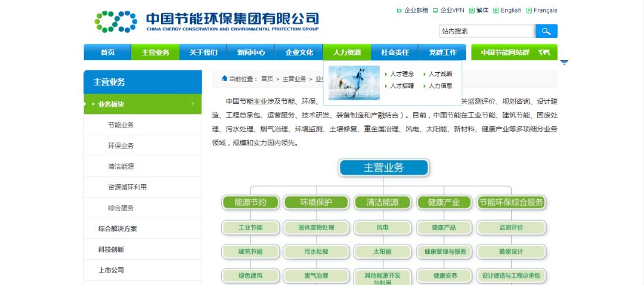Click the 主营业务 sidebar header
The height and width of the screenshot is (285, 644).
point(143,82)
